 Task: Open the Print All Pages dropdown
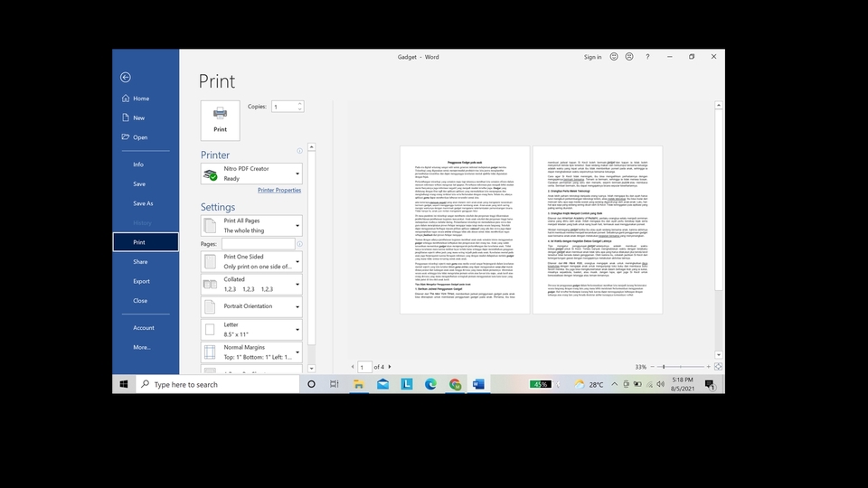point(251,226)
